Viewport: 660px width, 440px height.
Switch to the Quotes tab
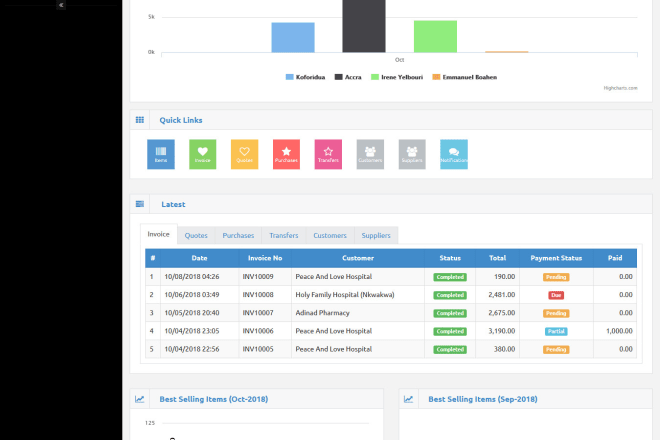[196, 235]
